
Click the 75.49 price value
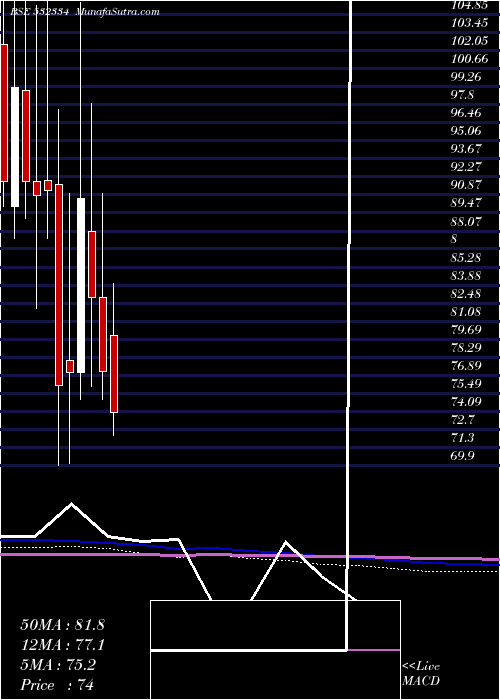point(467,383)
